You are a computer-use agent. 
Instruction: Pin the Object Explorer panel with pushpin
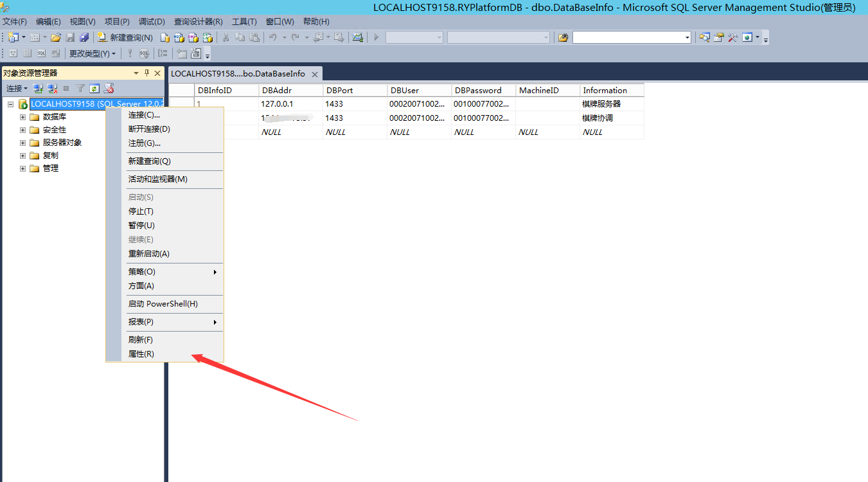pyautogui.click(x=146, y=73)
